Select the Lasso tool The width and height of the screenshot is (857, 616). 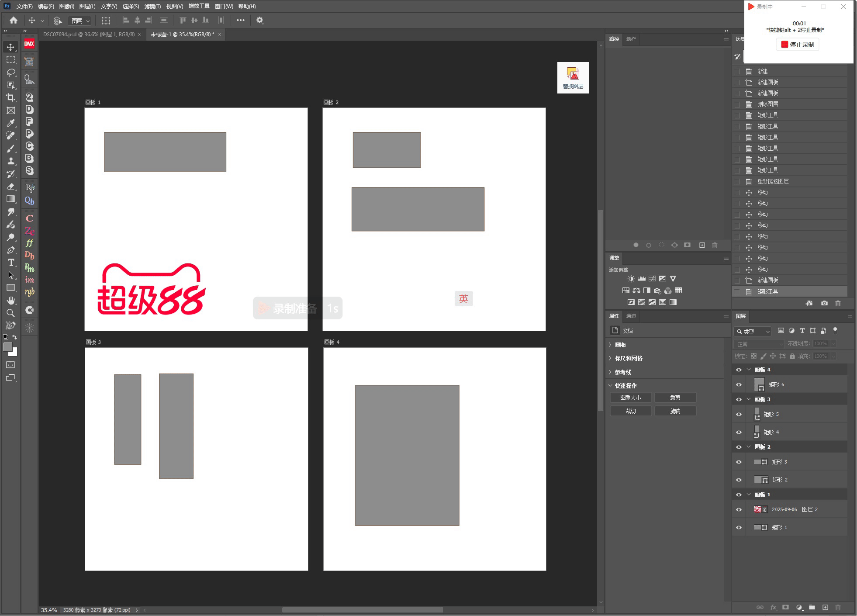click(x=10, y=72)
